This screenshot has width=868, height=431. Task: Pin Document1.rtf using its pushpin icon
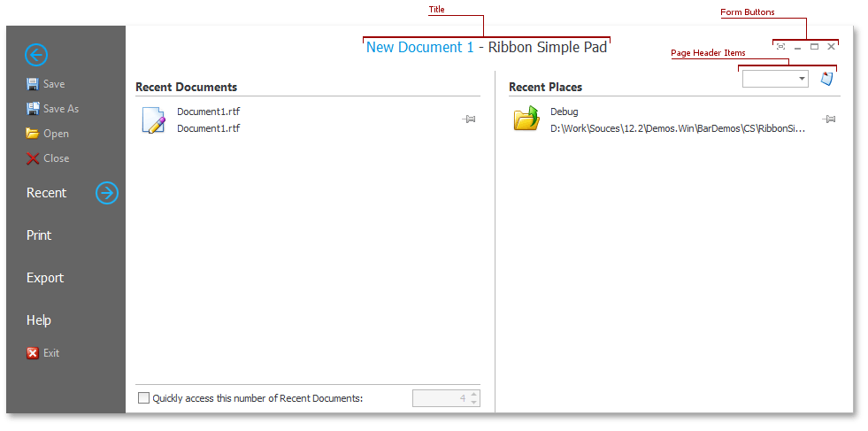(x=469, y=119)
